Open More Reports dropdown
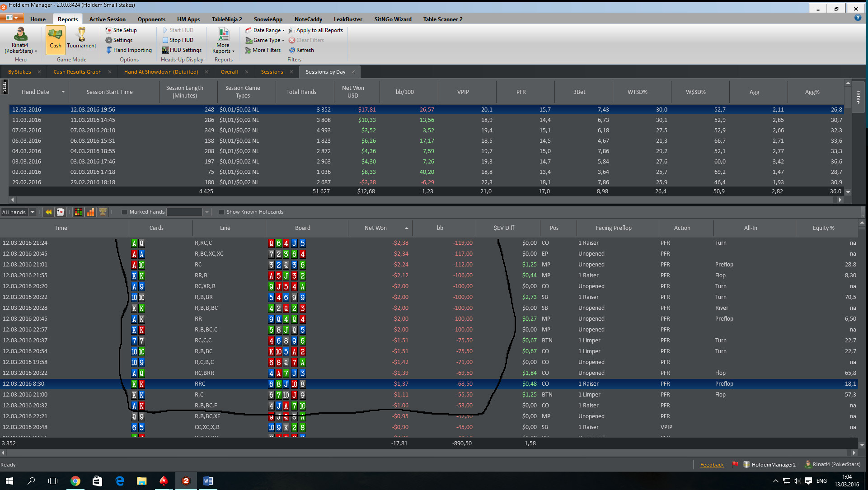Viewport: 868px width, 490px height. click(223, 41)
